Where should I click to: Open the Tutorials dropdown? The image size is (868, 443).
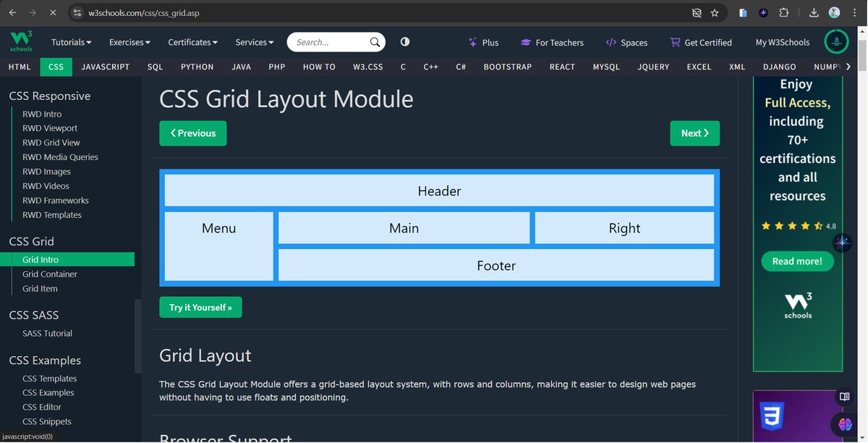71,42
